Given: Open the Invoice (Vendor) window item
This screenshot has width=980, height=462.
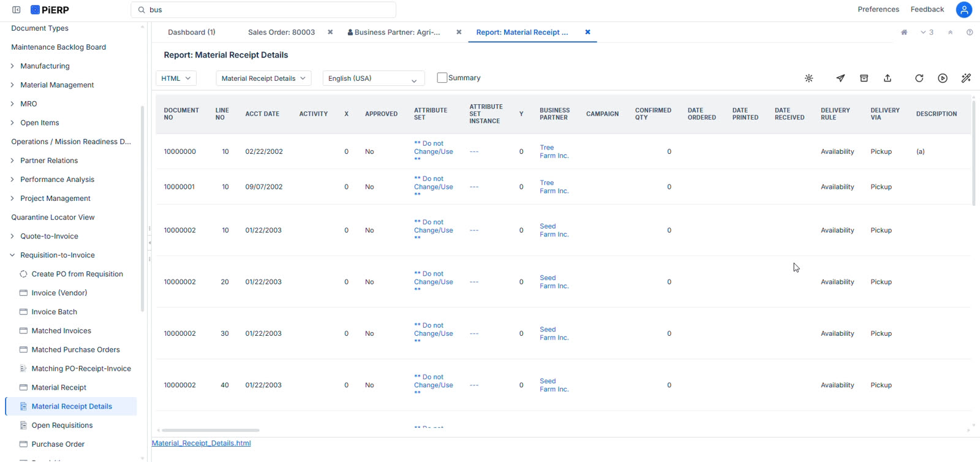Looking at the screenshot, I should pos(59,293).
